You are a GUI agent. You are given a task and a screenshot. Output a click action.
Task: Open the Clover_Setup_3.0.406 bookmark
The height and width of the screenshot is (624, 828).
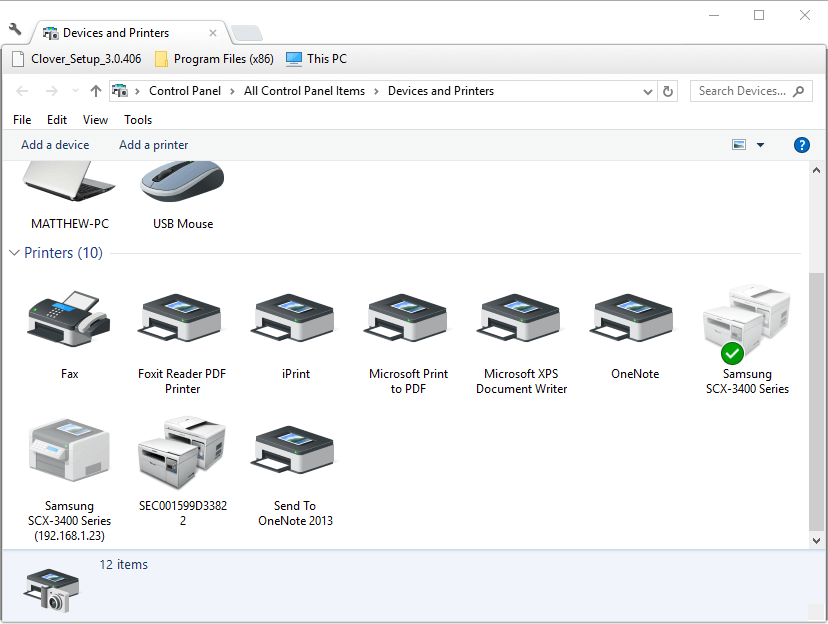(x=77, y=59)
